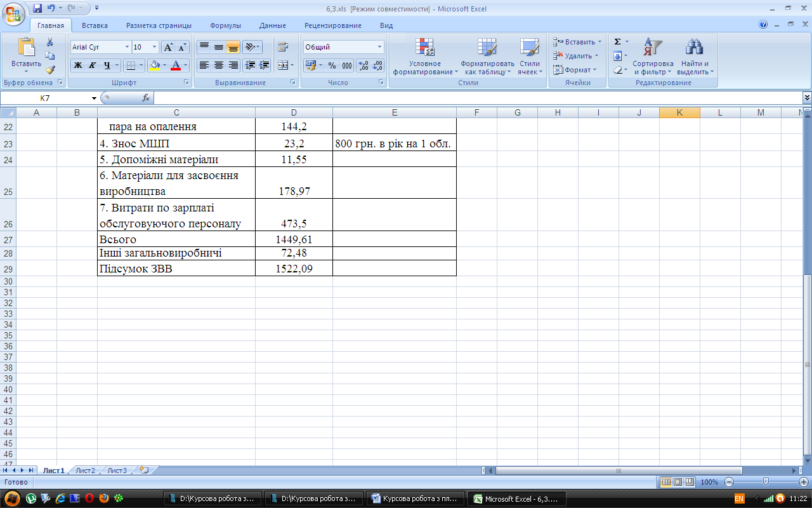The height and width of the screenshot is (508, 812).
Task: Open Найти и выделить menu
Action: point(695,57)
